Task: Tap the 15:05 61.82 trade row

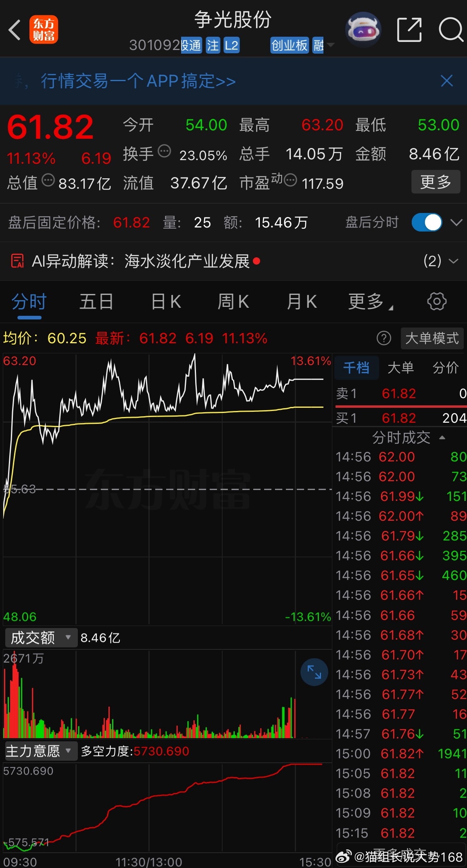Action: 400,773
